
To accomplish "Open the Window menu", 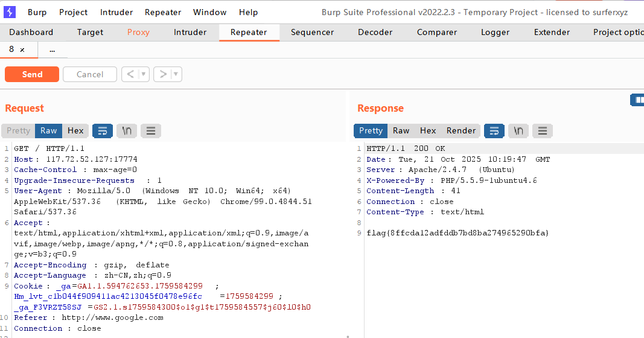I will (209, 12).
